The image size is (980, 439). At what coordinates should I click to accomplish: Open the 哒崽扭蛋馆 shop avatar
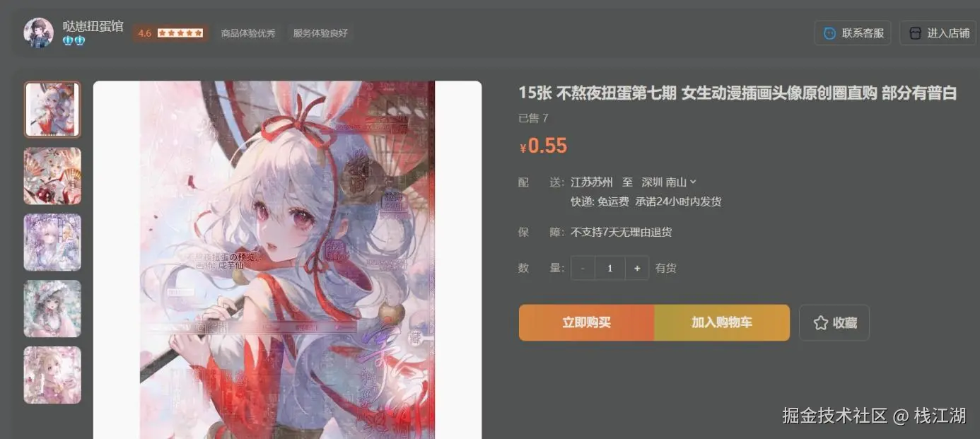(x=39, y=33)
